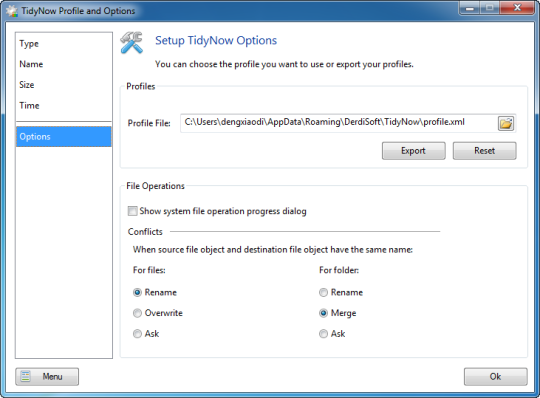The image size is (540, 398).
Task: Click into the Profile File path field
Action: click(339, 123)
